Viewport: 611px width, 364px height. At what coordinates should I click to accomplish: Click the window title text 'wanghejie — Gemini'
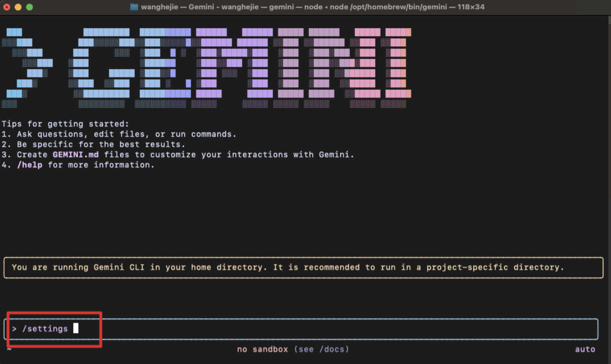tap(178, 7)
